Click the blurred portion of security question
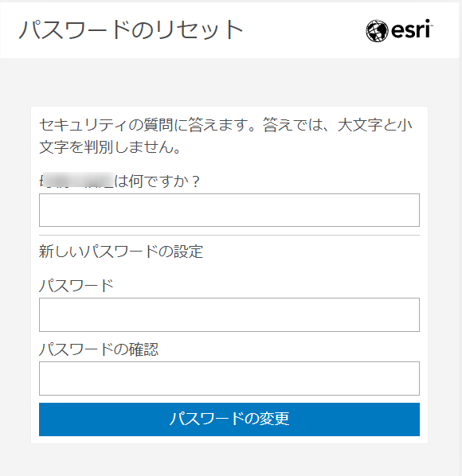Image resolution: width=462 pixels, height=476 pixels. click(x=78, y=180)
